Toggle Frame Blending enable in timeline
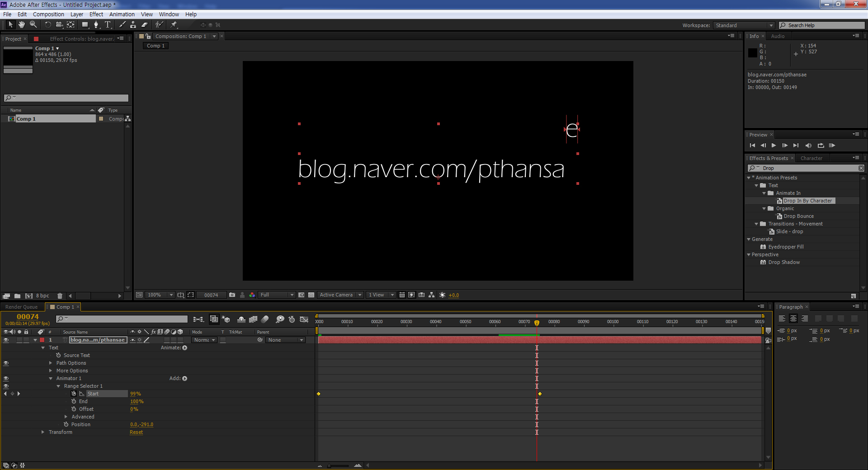868x470 pixels. pos(253,320)
